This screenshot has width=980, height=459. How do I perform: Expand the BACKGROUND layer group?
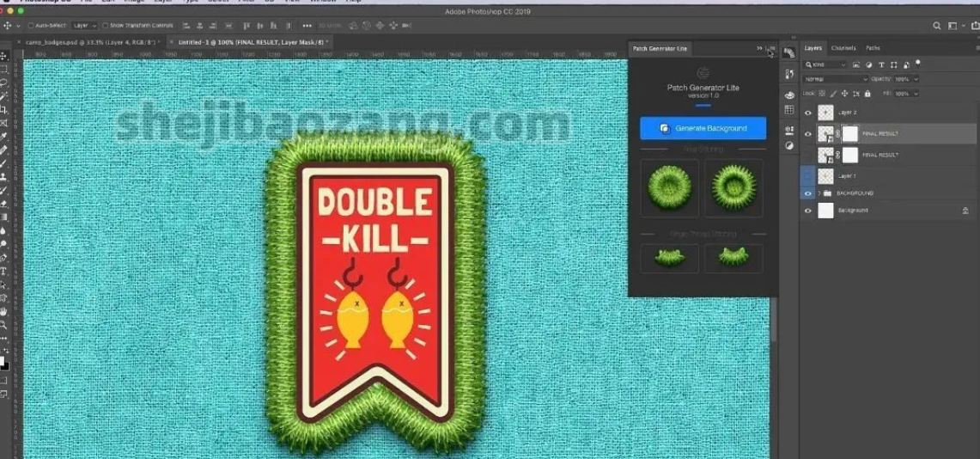[819, 193]
